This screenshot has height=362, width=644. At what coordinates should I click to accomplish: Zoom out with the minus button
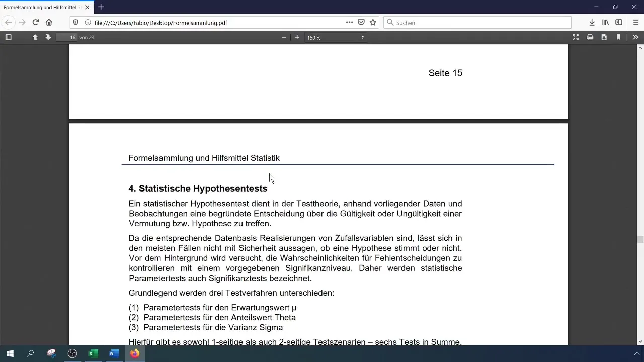pos(284,37)
